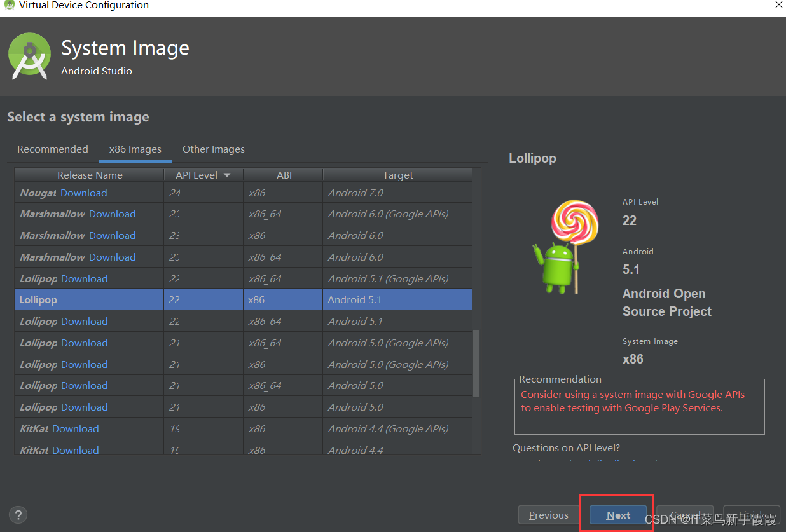Click 'Android Open Source Project' text
The width and height of the screenshot is (786, 532).
(x=667, y=303)
